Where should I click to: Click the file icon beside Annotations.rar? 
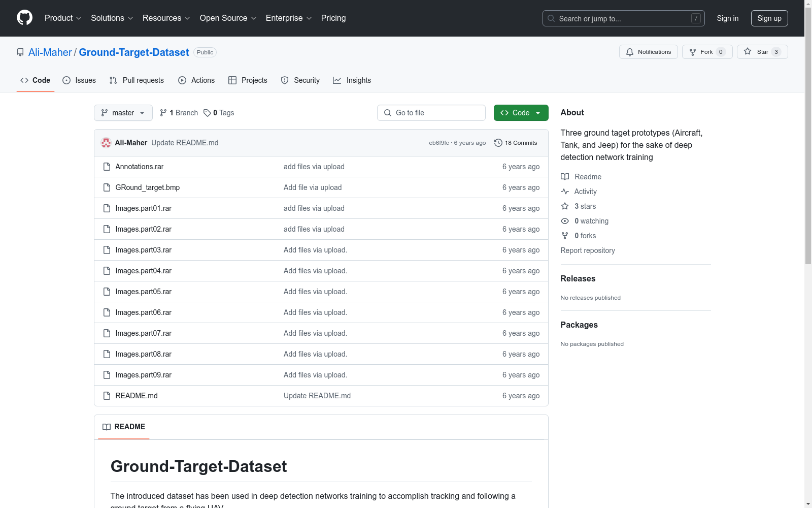[x=107, y=167]
